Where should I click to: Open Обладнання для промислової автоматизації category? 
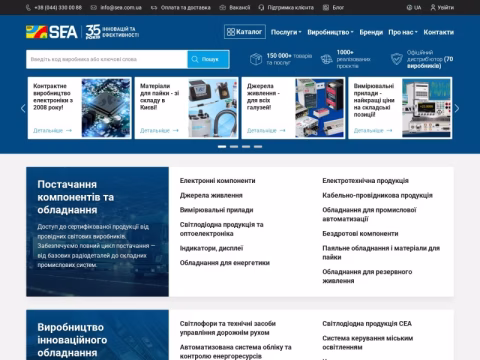[x=369, y=214]
